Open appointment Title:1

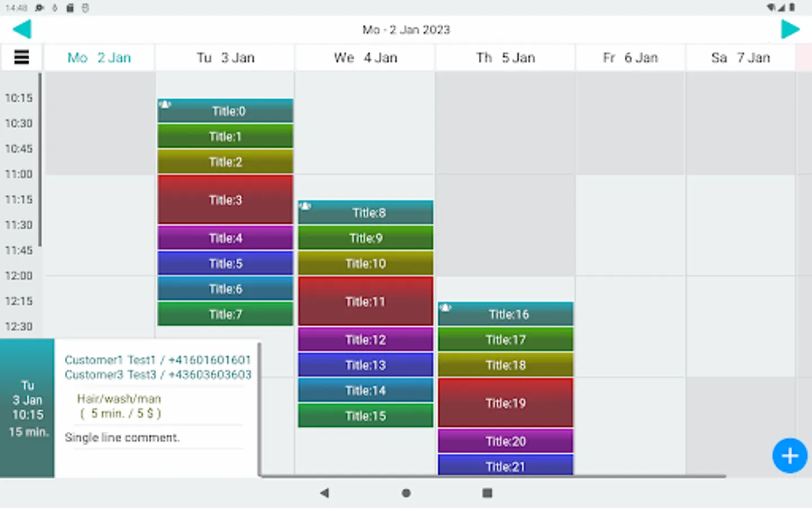[x=226, y=137]
